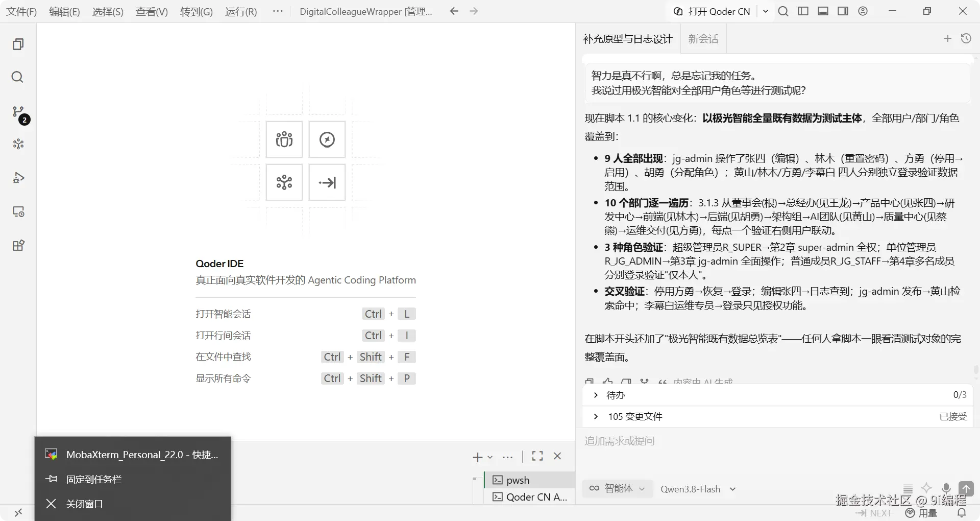Open the account profile icon in title bar
The height and width of the screenshot is (521, 980).
click(863, 11)
